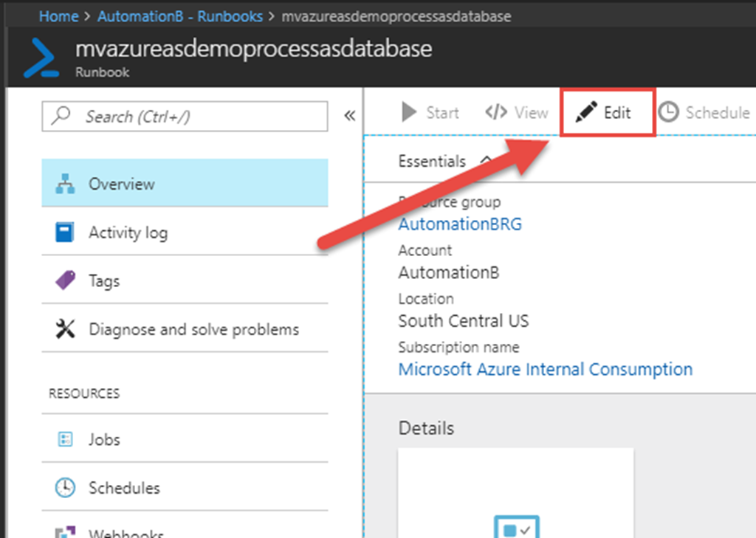Collapse the Essentials section
756x538 pixels.
486,160
